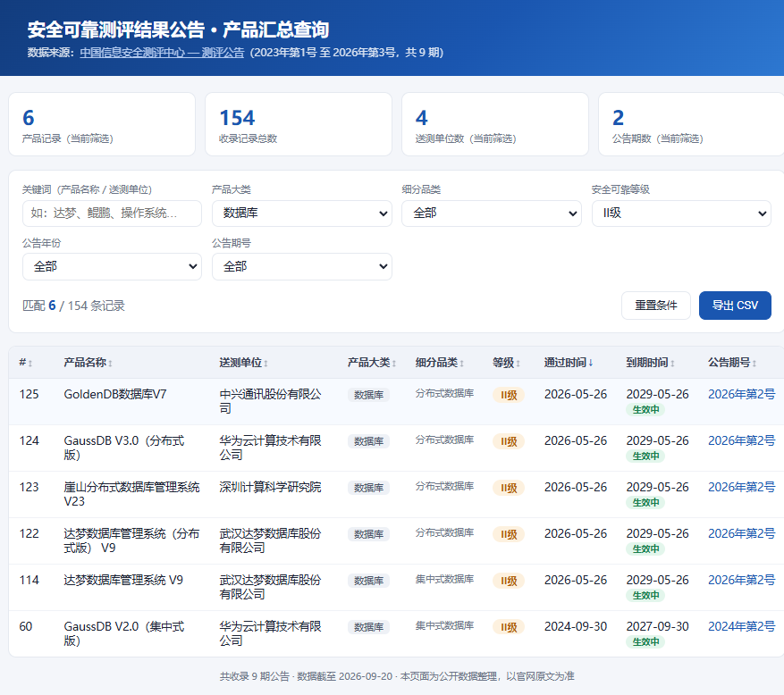
Task: Click 分布式数据库 cell in row 122
Action: 444,532
